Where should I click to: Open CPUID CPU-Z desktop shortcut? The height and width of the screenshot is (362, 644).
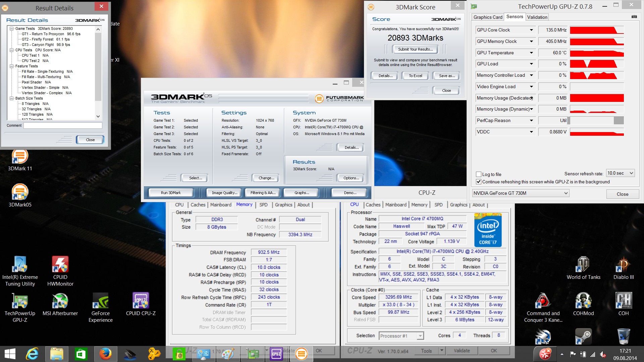141,304
